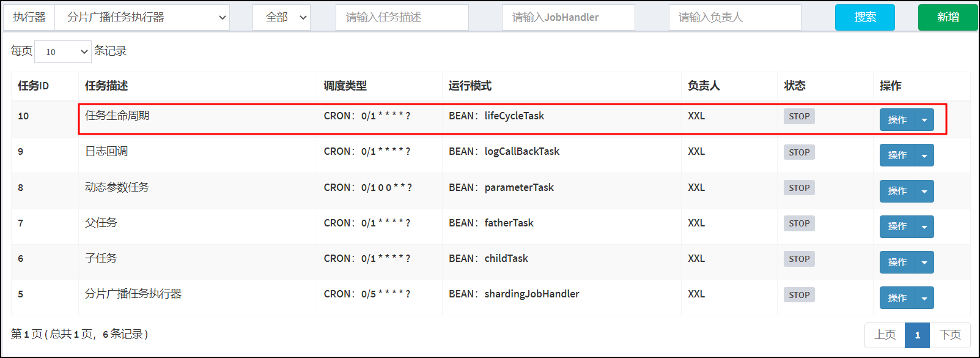Expand the 操作 caret for 子任务 row

pos(924,262)
